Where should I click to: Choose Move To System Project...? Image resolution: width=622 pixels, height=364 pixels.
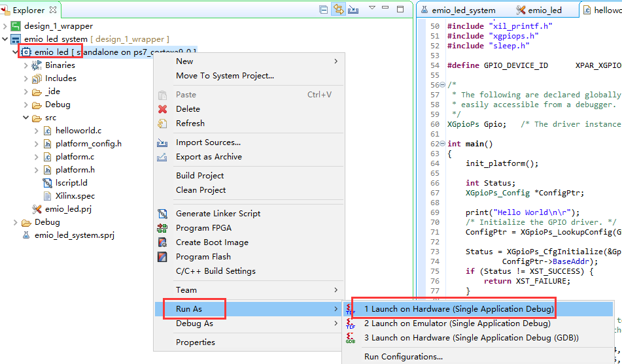[x=249, y=75]
